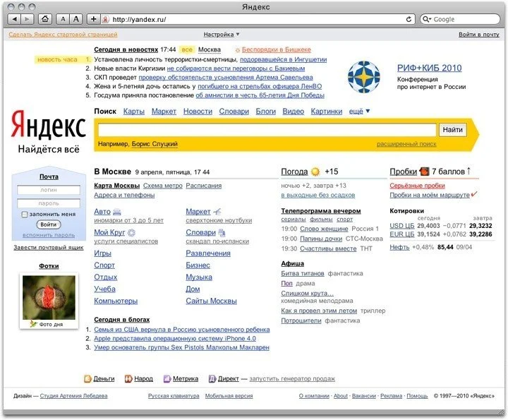Open the browser home page icon
Viewport: 508px width, 420px height.
45,19
